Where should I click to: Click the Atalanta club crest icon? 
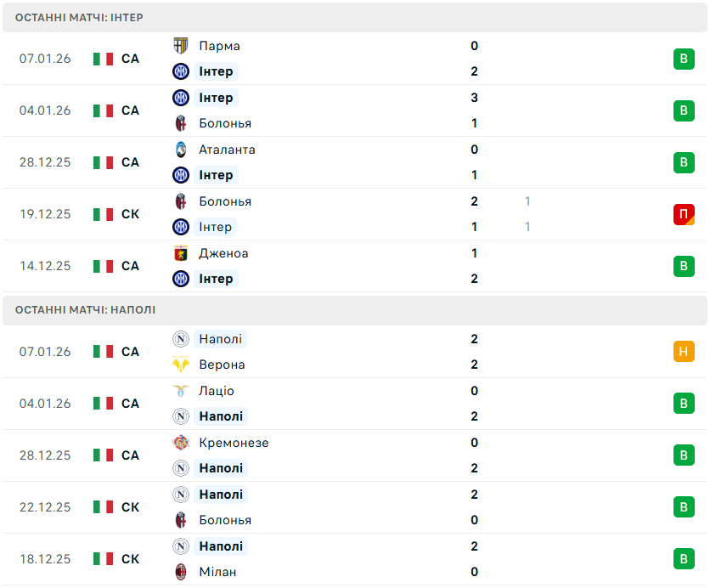click(180, 150)
